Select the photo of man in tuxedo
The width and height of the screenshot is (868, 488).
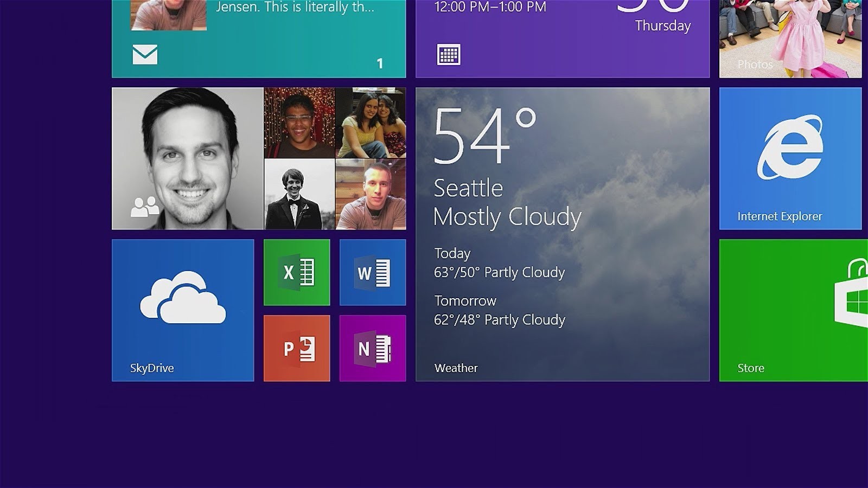tap(299, 194)
